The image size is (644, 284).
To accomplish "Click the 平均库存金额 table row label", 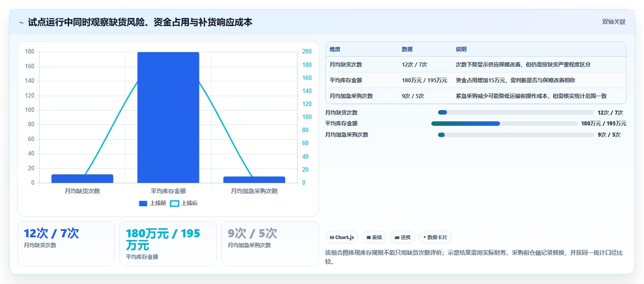I will tap(346, 80).
